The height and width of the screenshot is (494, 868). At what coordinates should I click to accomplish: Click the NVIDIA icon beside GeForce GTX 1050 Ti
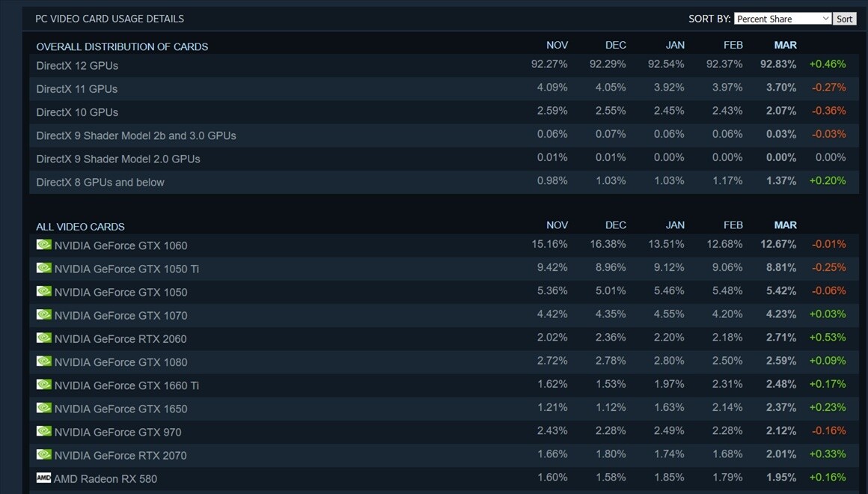click(x=43, y=268)
